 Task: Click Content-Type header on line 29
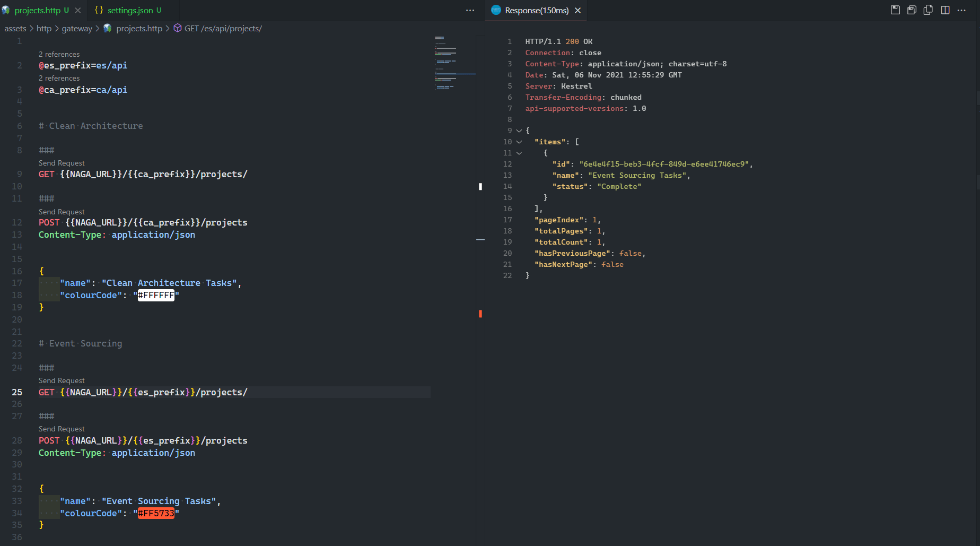(117, 453)
